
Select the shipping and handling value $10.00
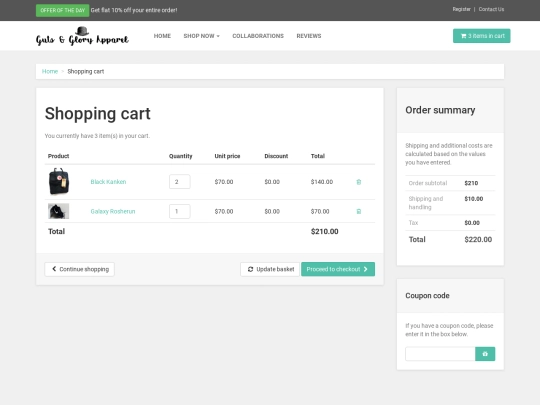click(x=474, y=199)
